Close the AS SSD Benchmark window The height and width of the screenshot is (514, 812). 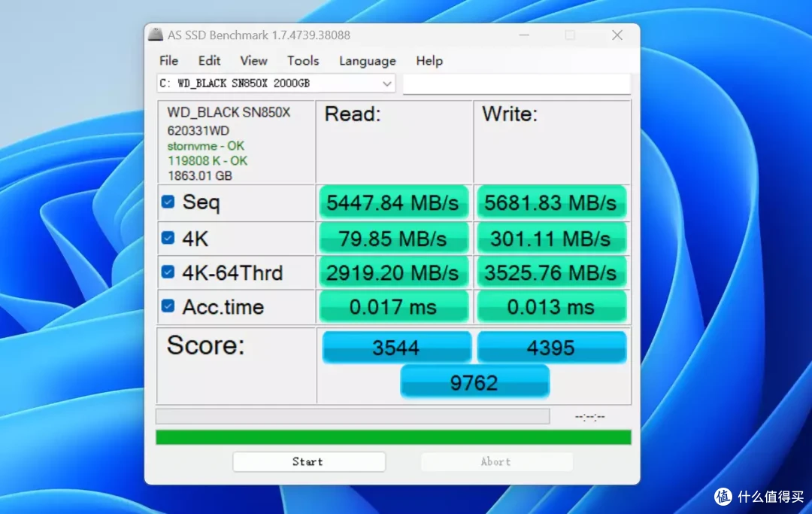[617, 35]
